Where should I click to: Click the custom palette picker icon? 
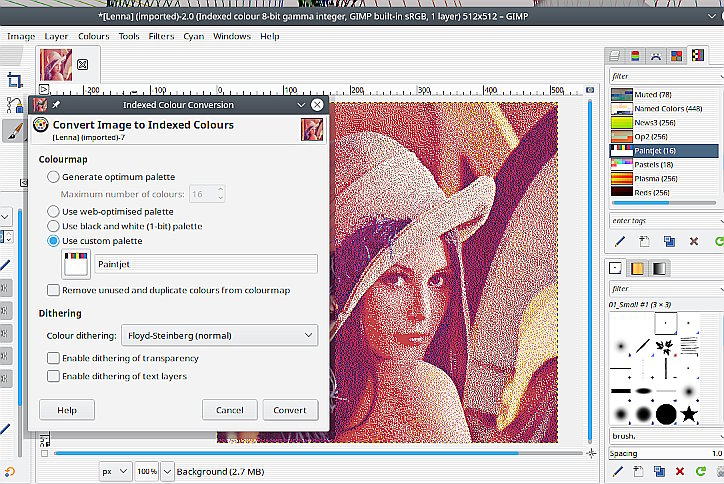(75, 264)
